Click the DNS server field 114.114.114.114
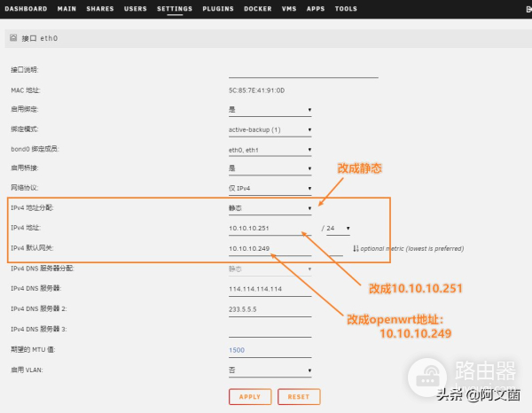This screenshot has width=532, height=413. 270,289
